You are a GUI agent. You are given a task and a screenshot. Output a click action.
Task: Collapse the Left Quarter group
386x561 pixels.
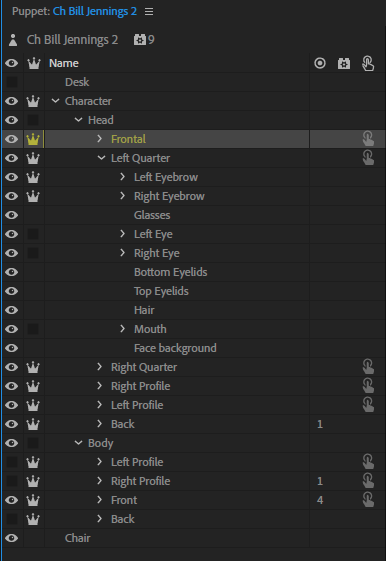(102, 158)
